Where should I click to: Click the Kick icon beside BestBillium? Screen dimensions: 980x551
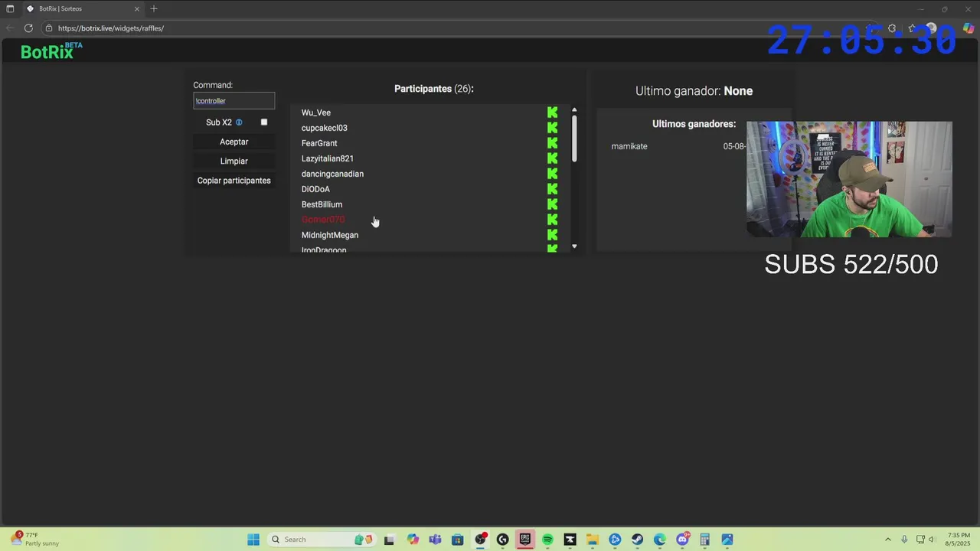(553, 204)
